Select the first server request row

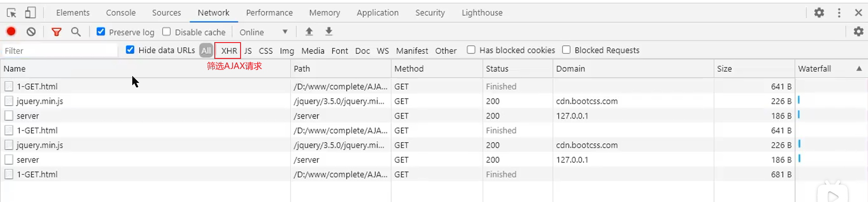pyautogui.click(x=28, y=116)
